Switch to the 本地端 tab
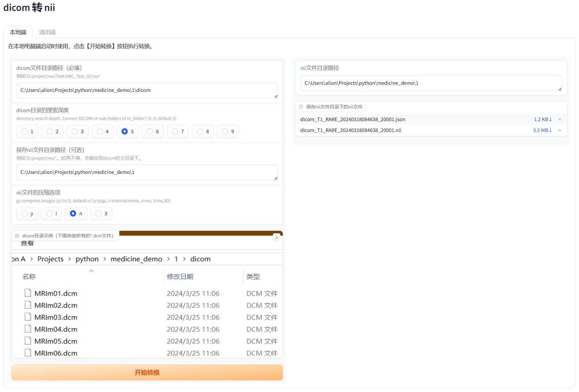Screen dimensions: 579x392 pos(18,32)
